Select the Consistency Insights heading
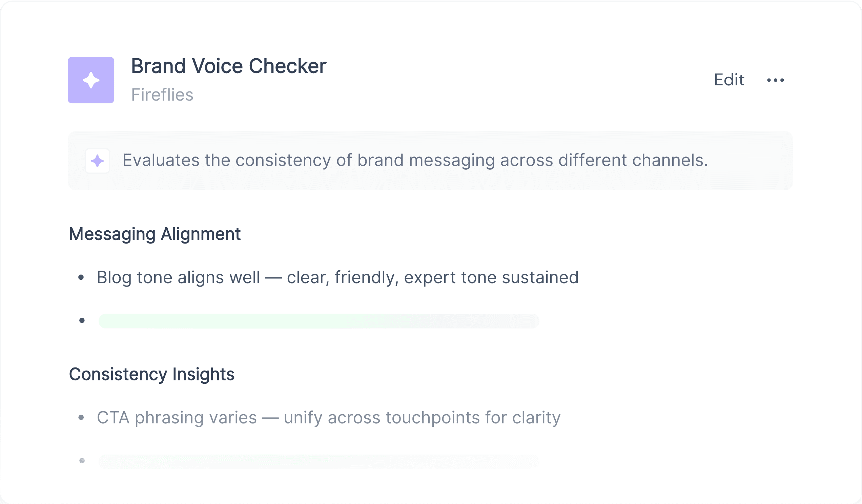The height and width of the screenshot is (504, 862). point(152,374)
